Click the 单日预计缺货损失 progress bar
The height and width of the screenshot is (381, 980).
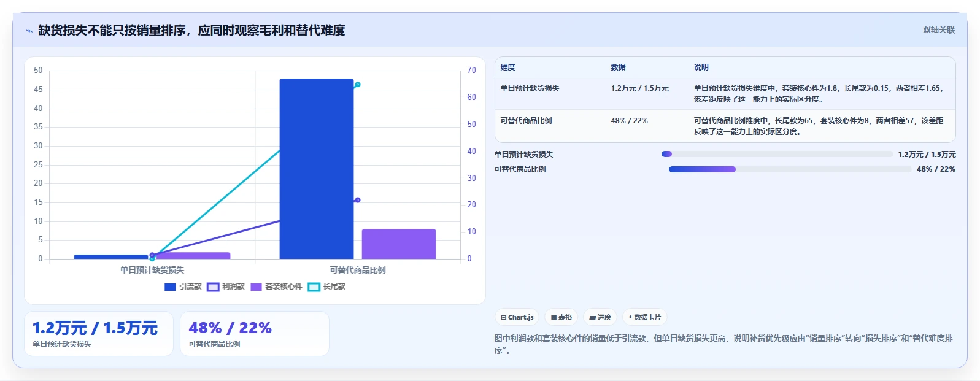pos(777,154)
